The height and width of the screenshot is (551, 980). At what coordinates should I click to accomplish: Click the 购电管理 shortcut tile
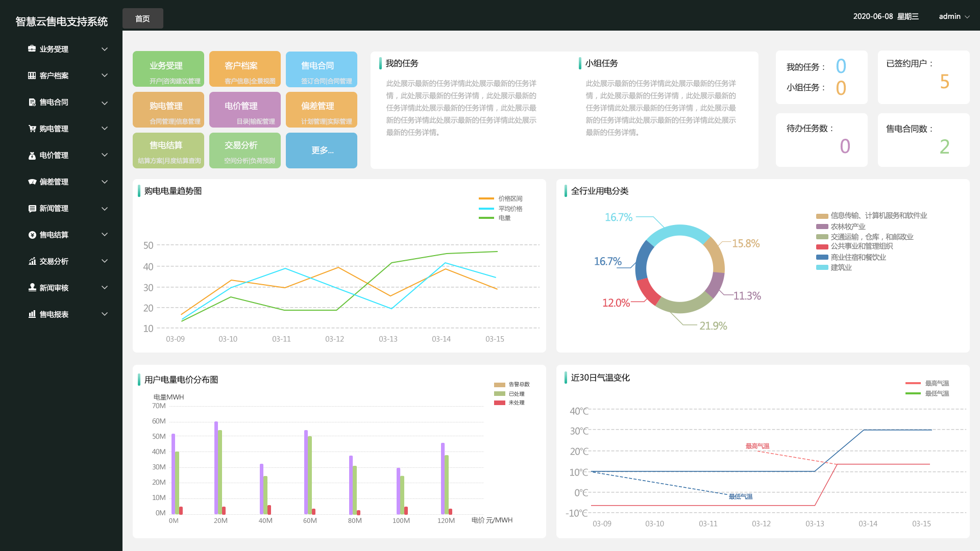pos(168,110)
